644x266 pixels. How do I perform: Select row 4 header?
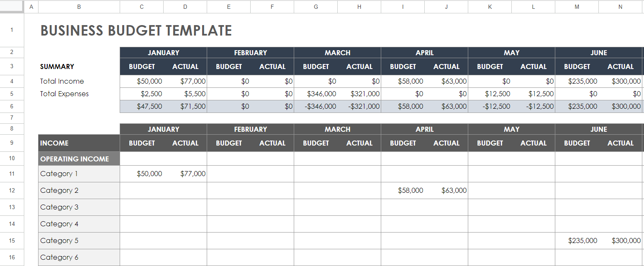(12, 81)
